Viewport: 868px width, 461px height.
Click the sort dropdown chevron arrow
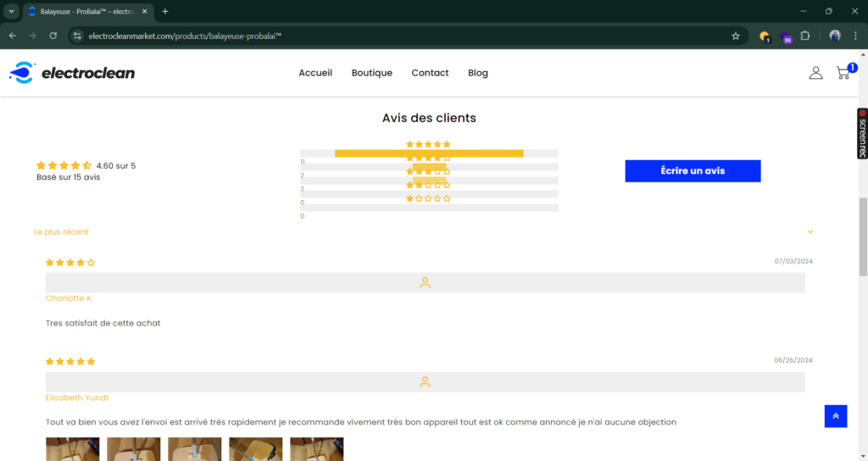[810, 232]
